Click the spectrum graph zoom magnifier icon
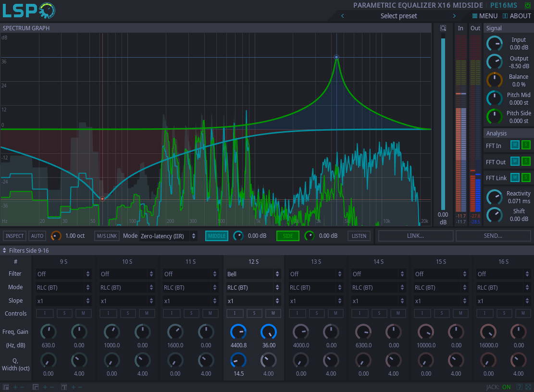The width and height of the screenshot is (534, 392). point(443,28)
